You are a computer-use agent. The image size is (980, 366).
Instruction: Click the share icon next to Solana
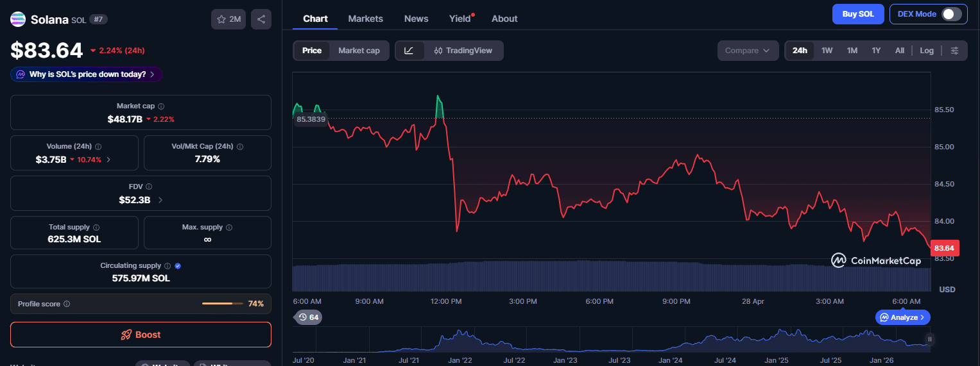coord(261,19)
